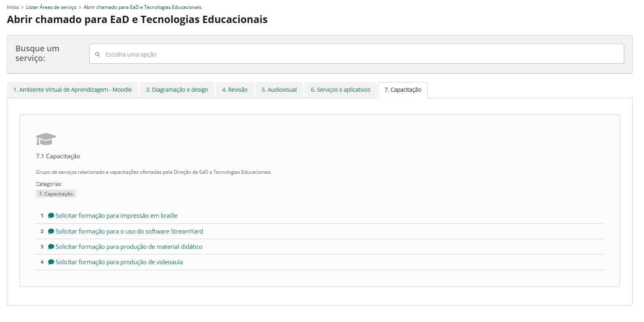Click the magnifier icon in search field
Screen dimensions: 644x322
click(97, 54)
